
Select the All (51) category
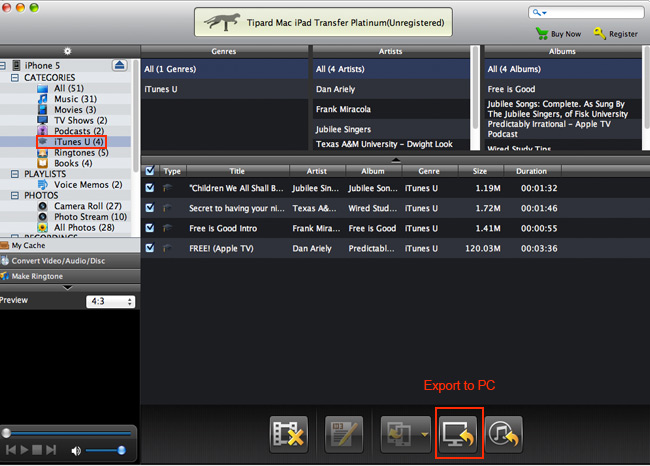pyautogui.click(x=68, y=88)
